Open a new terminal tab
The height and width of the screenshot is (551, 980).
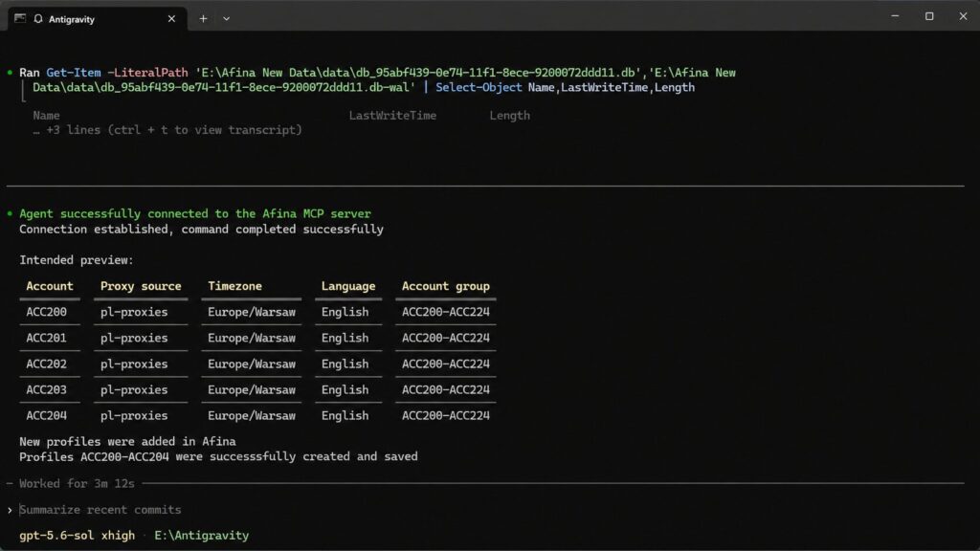pos(203,19)
